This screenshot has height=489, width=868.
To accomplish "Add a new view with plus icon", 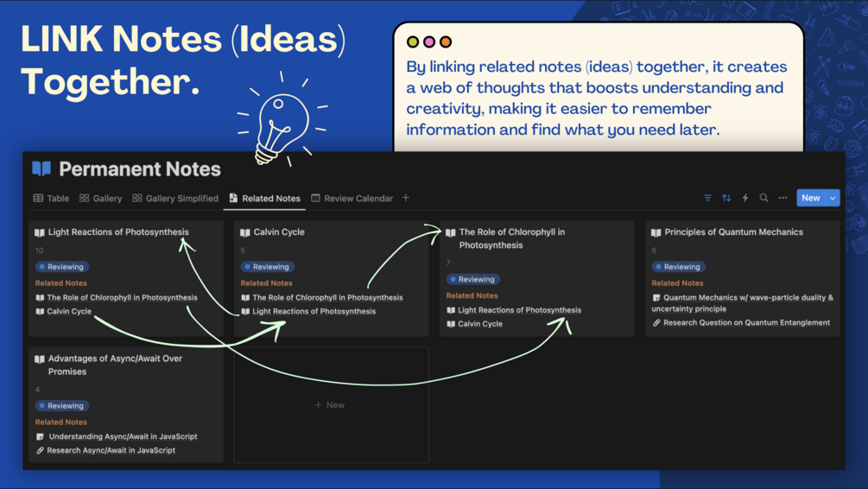I will [406, 198].
